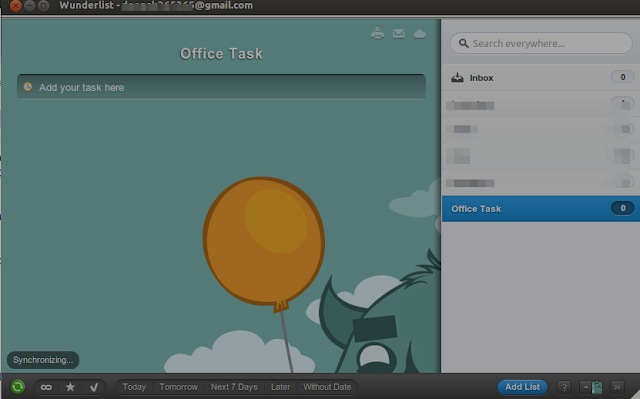
Task: Show completed tasks checkmark filter
Action: point(94,387)
